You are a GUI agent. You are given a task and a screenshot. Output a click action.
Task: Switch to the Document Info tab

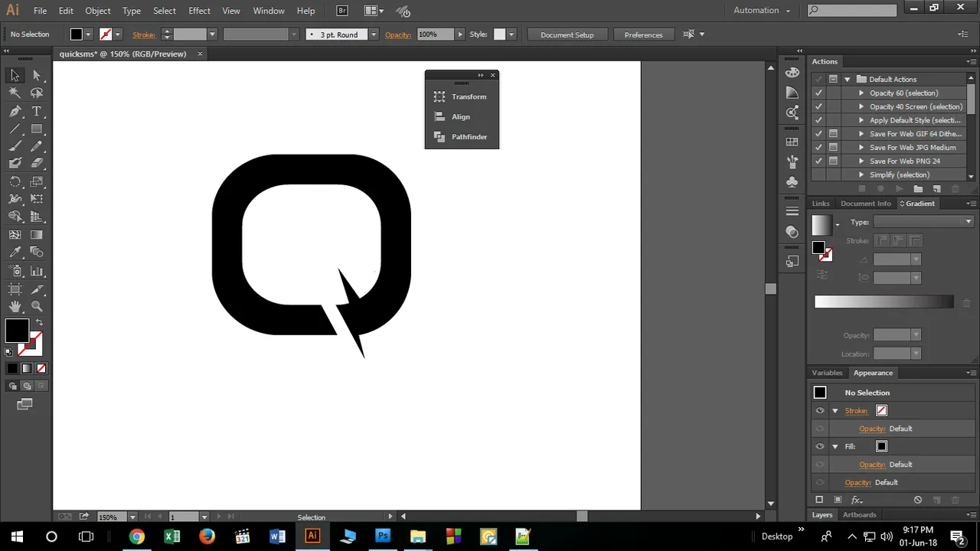[865, 204]
